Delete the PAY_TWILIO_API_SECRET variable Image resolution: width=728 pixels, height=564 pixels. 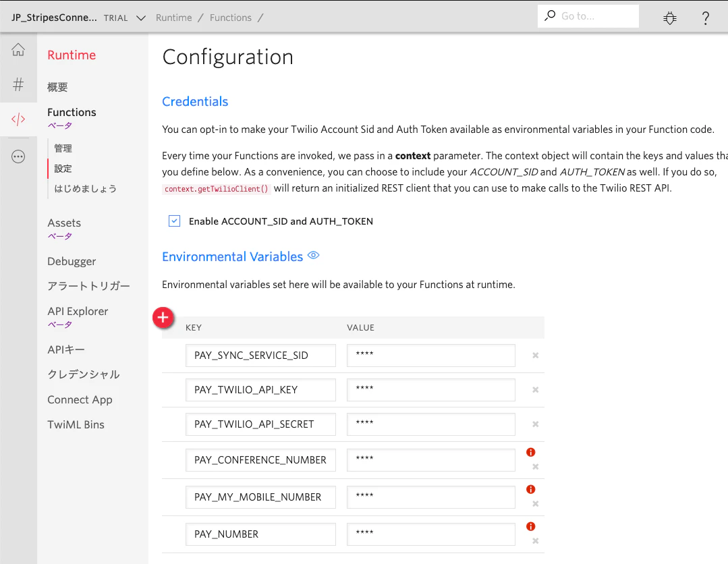[535, 424]
